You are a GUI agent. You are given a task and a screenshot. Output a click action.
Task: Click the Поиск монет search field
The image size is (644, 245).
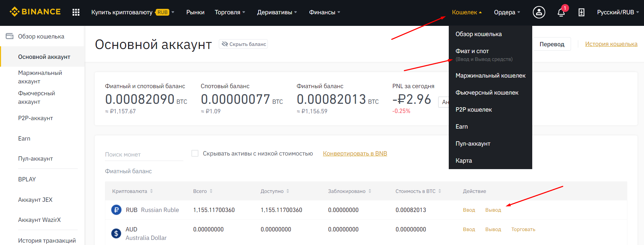point(144,154)
